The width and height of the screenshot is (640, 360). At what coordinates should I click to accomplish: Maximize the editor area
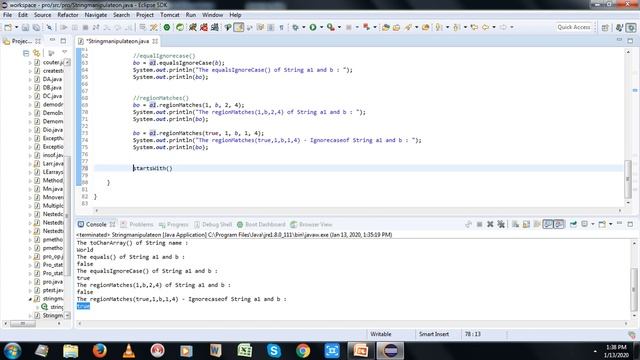630,41
